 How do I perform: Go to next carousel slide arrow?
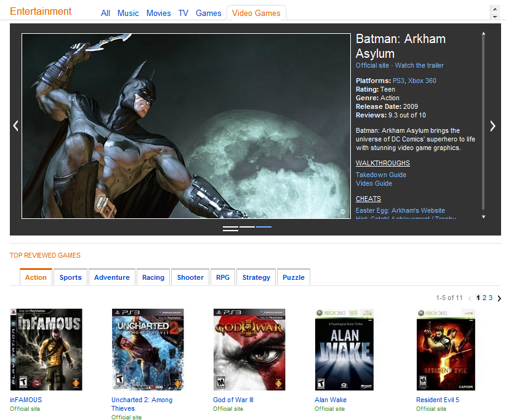(492, 126)
